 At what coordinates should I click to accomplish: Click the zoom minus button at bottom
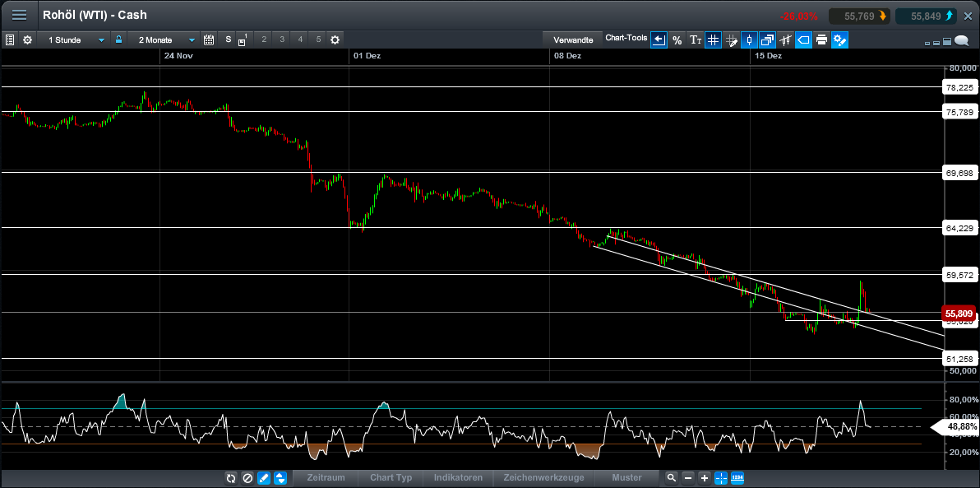pyautogui.click(x=687, y=477)
